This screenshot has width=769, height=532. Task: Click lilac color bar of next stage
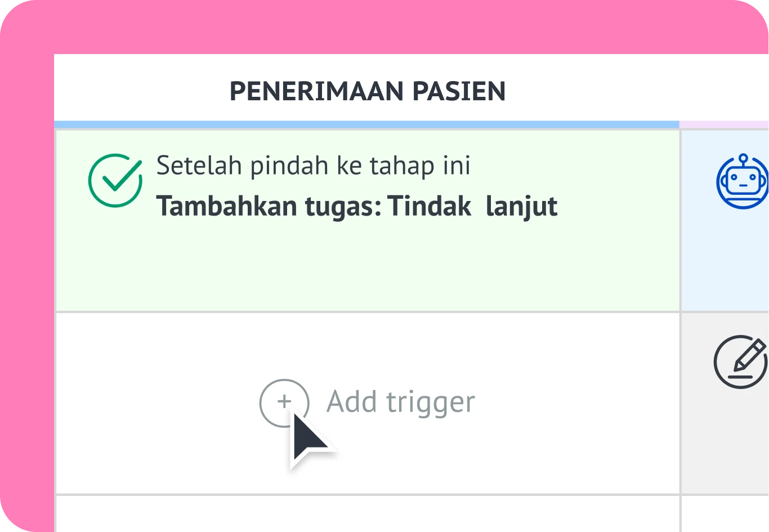tap(724, 124)
